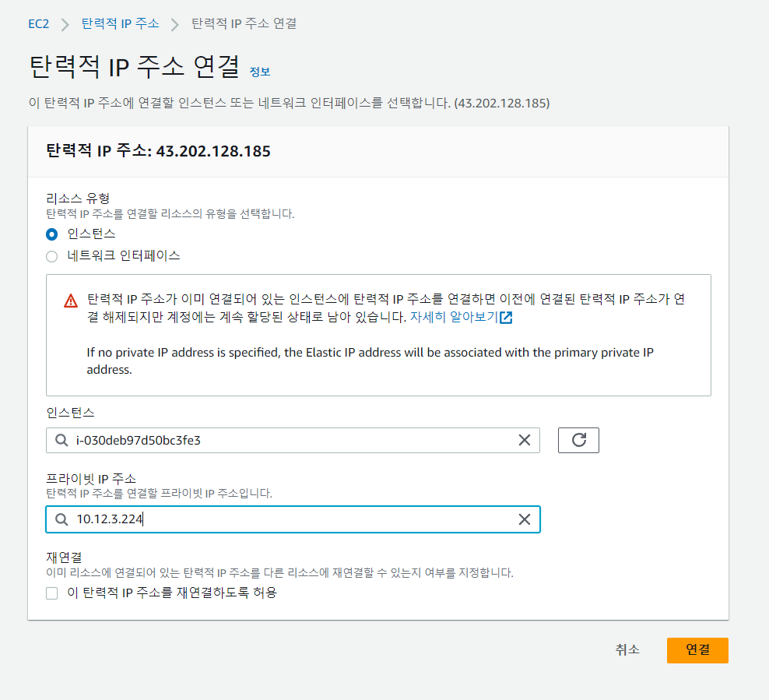The height and width of the screenshot is (700, 769).
Task: Click the 탄력적 IP 주소: 43.202.128.185 header
Action: pyautogui.click(x=158, y=151)
